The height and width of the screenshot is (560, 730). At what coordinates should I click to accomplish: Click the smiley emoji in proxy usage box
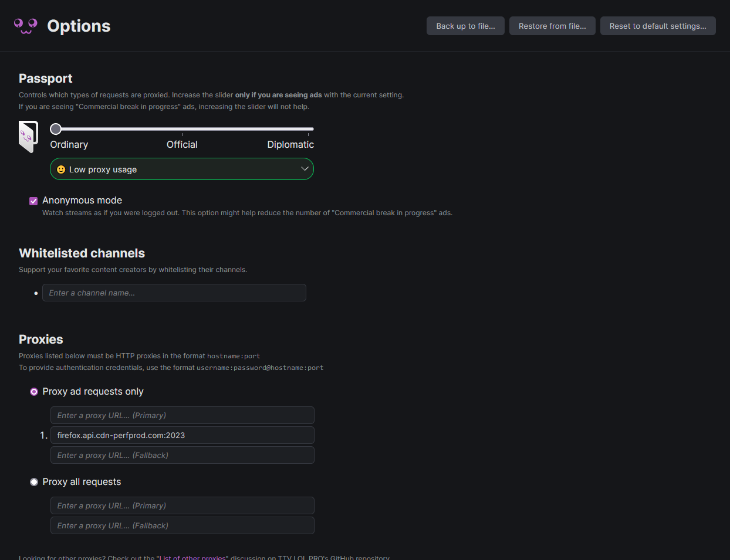[61, 169]
